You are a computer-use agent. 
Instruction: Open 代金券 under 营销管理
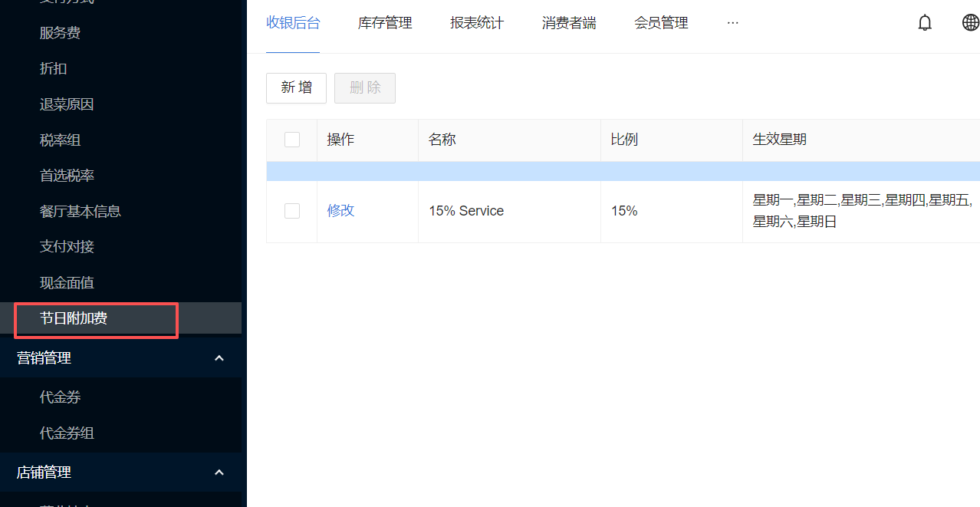(60, 397)
